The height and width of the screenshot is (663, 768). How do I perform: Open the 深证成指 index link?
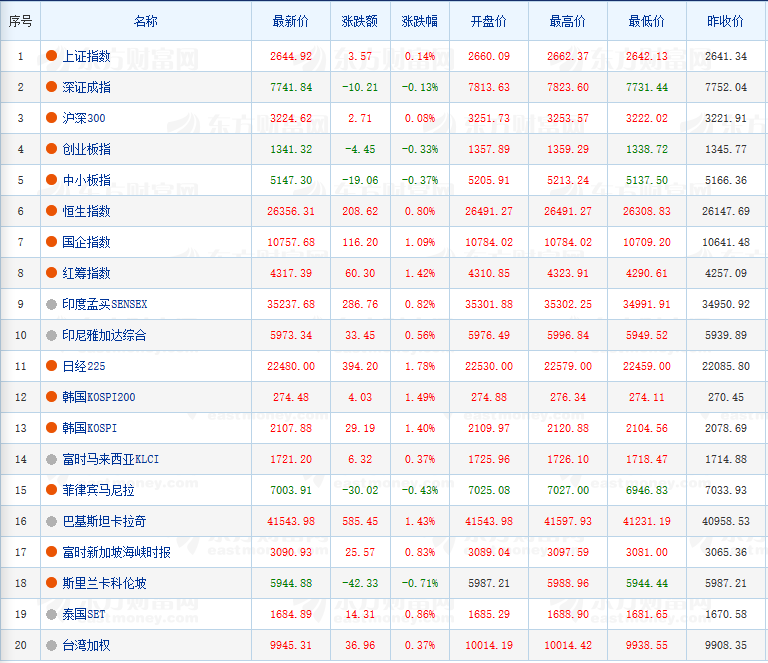pos(86,87)
